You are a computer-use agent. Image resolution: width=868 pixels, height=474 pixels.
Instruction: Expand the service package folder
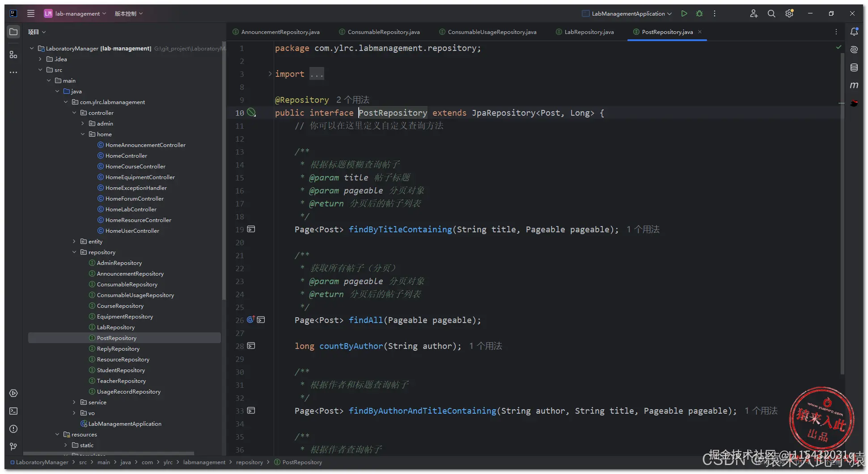click(74, 403)
